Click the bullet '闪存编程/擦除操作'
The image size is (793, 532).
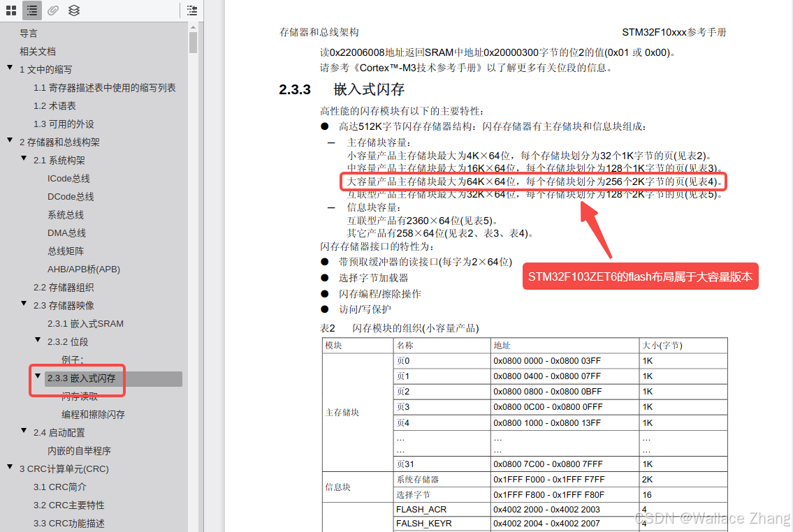click(380, 294)
